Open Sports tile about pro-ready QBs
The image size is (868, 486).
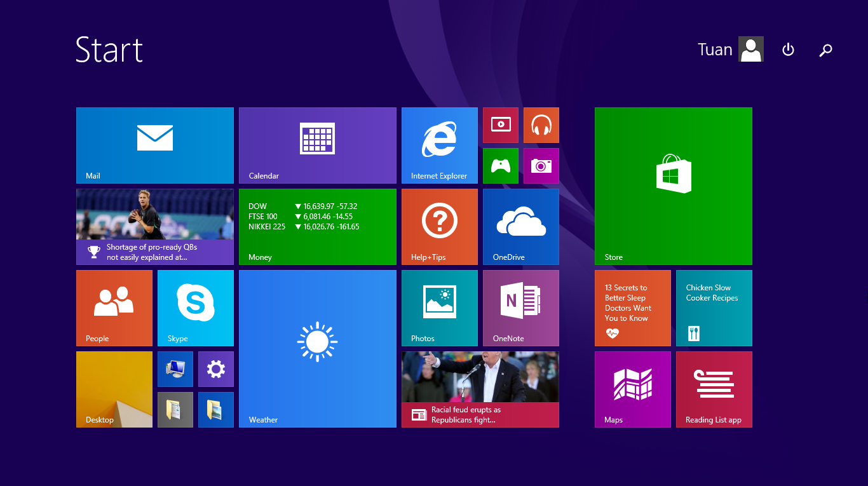click(x=155, y=227)
